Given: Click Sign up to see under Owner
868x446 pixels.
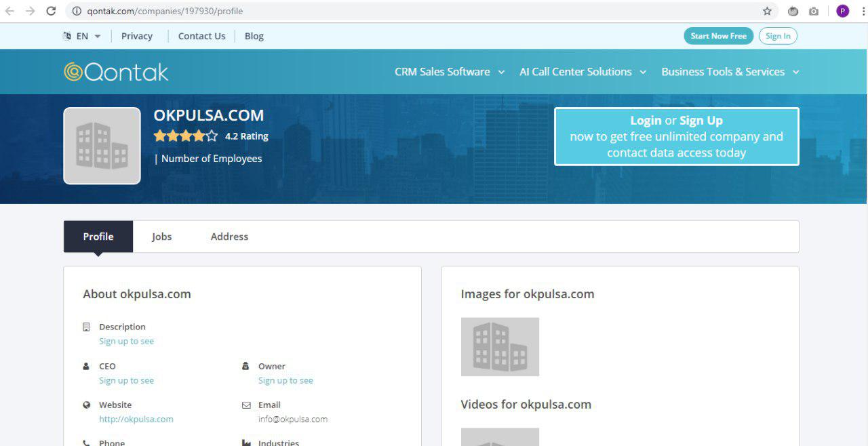Looking at the screenshot, I should click(x=285, y=380).
